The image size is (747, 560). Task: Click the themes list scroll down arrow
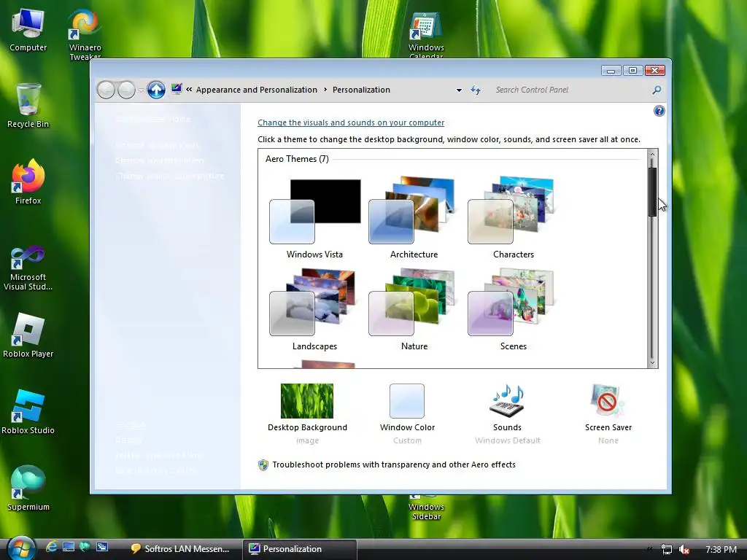click(652, 363)
